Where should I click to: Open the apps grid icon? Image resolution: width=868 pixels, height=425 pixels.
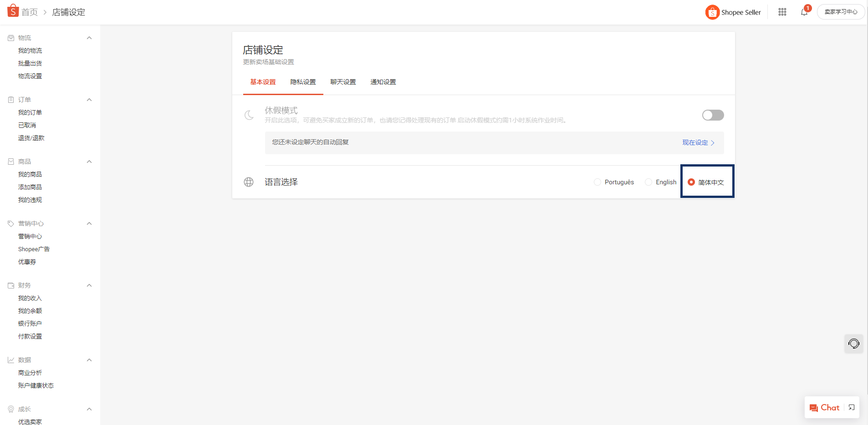click(x=782, y=12)
